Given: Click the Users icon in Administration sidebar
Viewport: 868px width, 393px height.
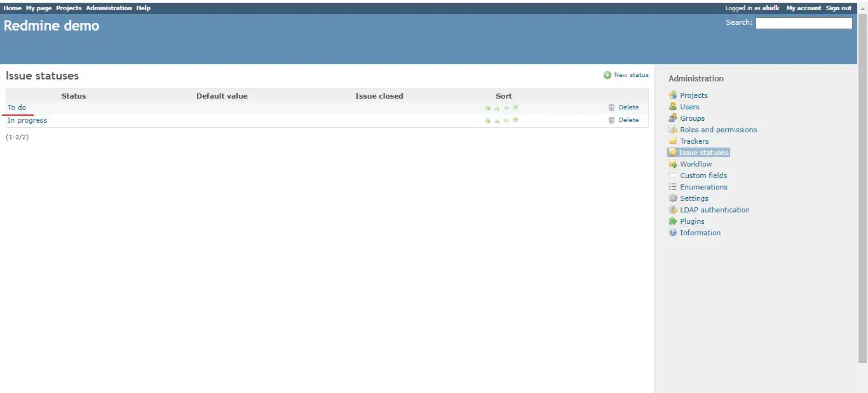Looking at the screenshot, I should pyautogui.click(x=673, y=107).
